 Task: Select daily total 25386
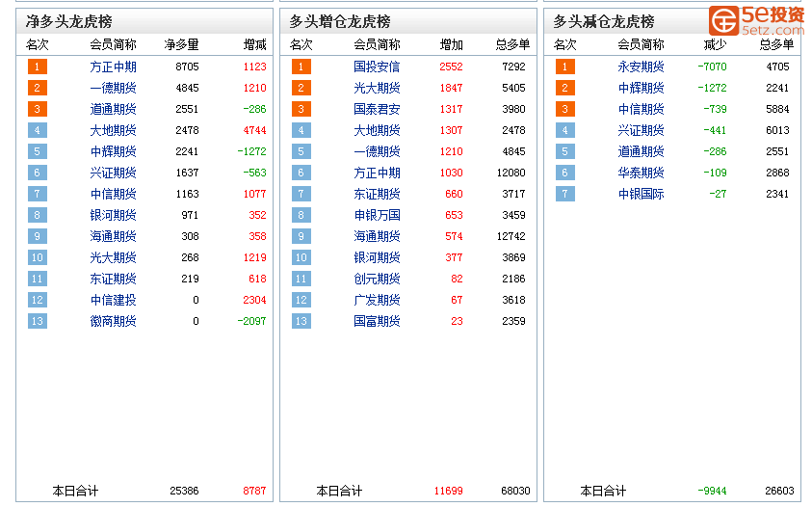point(184,491)
